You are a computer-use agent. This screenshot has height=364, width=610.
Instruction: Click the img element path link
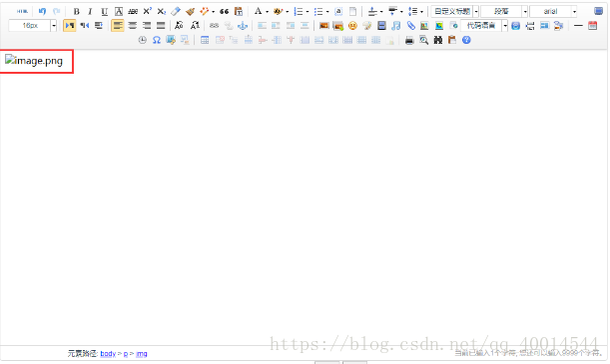(142, 353)
